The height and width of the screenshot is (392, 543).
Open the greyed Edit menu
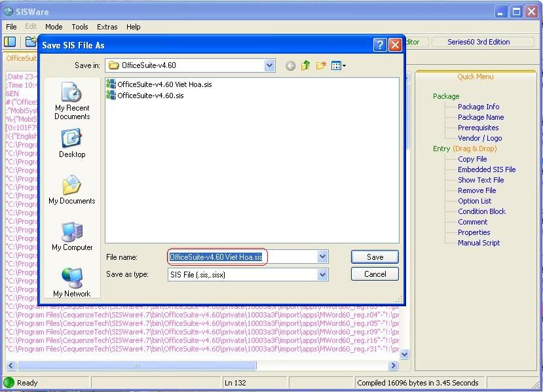pyautogui.click(x=31, y=27)
